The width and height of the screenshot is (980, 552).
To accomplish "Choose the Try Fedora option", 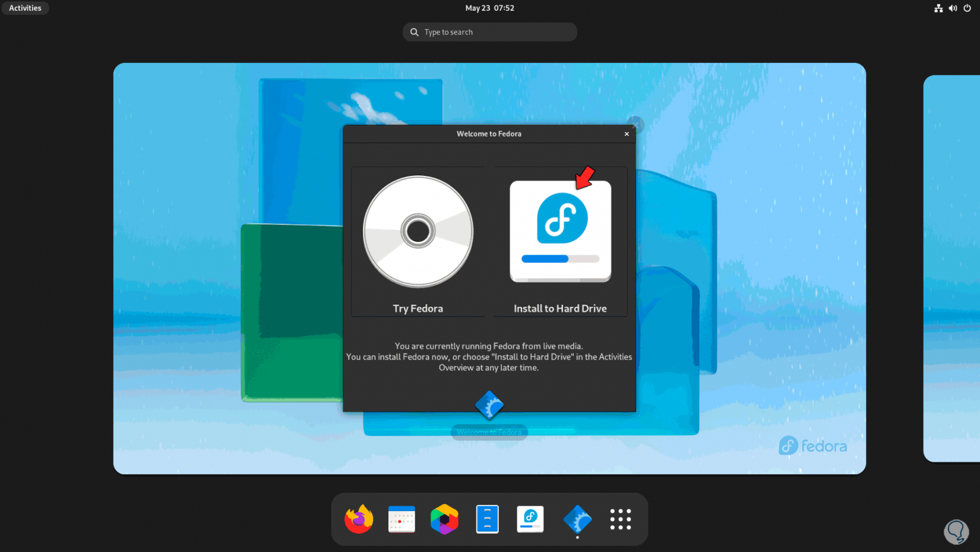I will pyautogui.click(x=418, y=242).
